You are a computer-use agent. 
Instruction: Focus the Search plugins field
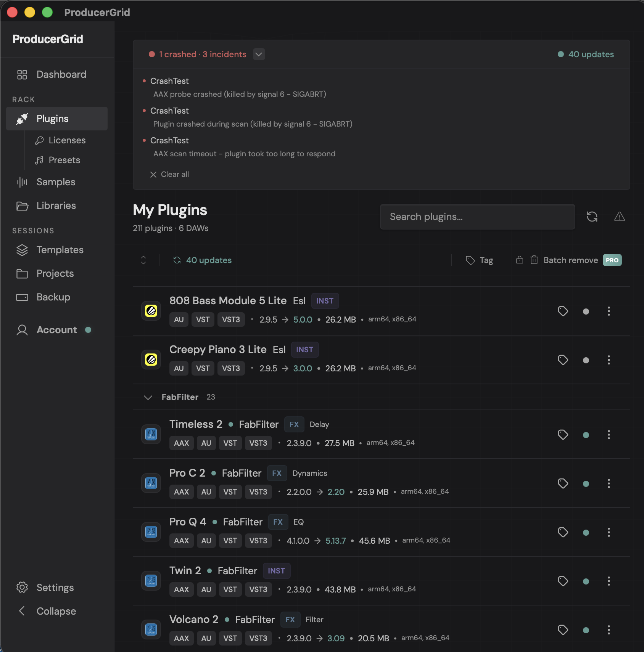477,217
